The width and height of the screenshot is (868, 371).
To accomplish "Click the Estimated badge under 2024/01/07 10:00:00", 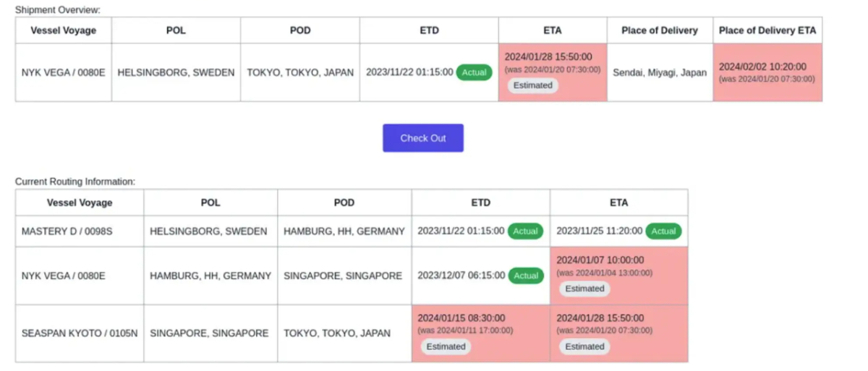I will pyautogui.click(x=584, y=289).
